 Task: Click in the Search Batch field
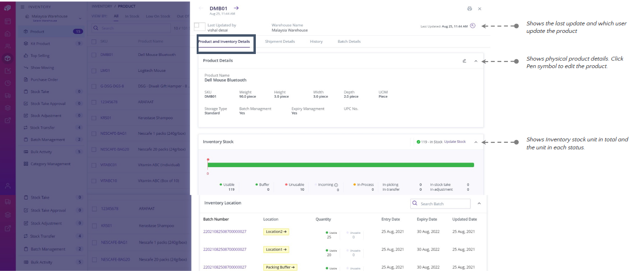[x=440, y=204]
